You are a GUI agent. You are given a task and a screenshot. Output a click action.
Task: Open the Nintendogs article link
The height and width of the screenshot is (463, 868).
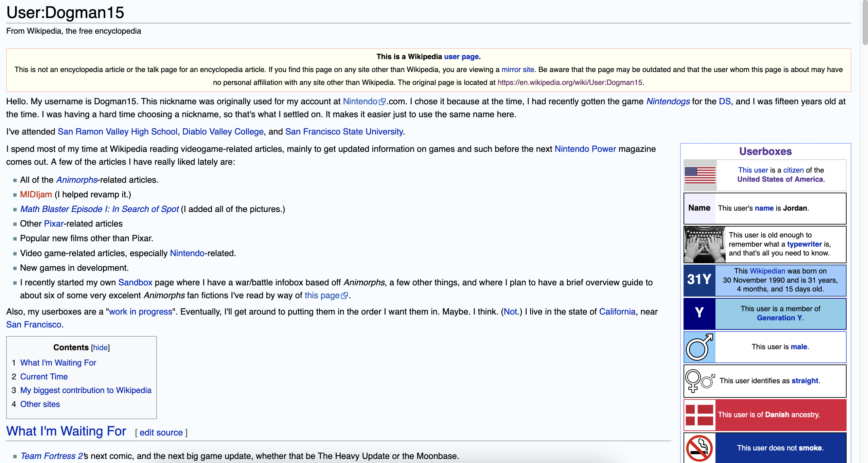pyautogui.click(x=668, y=102)
